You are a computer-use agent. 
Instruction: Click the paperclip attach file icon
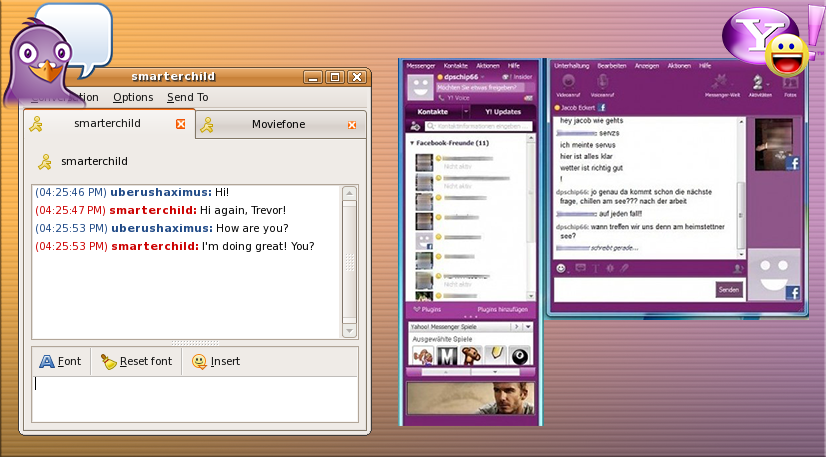coord(624,268)
